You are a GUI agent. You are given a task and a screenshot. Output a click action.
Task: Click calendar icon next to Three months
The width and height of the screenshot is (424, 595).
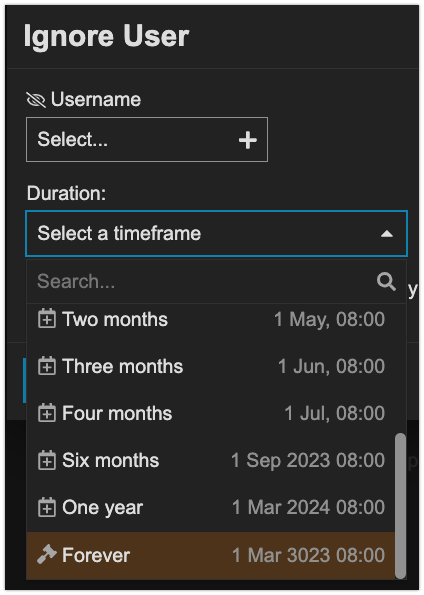click(x=47, y=366)
